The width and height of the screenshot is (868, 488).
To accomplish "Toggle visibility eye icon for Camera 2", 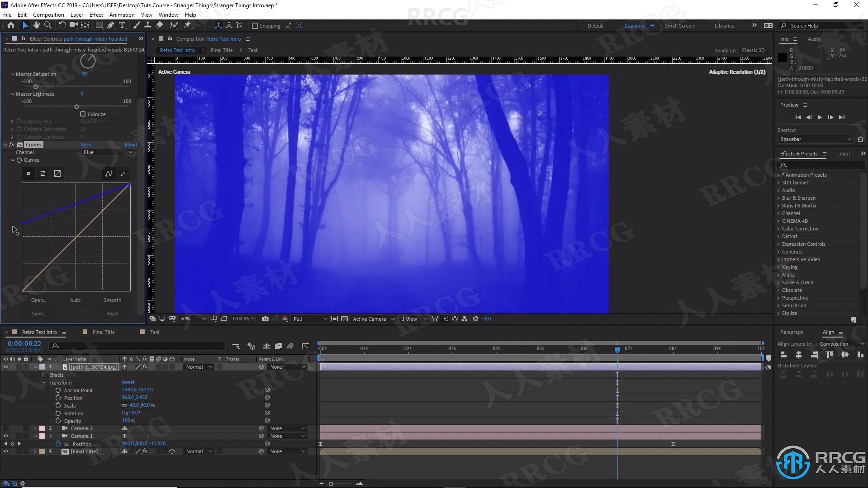I will pyautogui.click(x=6, y=428).
